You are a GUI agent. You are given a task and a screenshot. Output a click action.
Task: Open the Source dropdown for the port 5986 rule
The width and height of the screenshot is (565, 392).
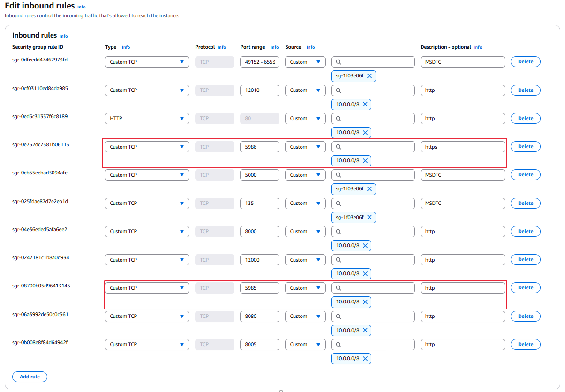305,147
